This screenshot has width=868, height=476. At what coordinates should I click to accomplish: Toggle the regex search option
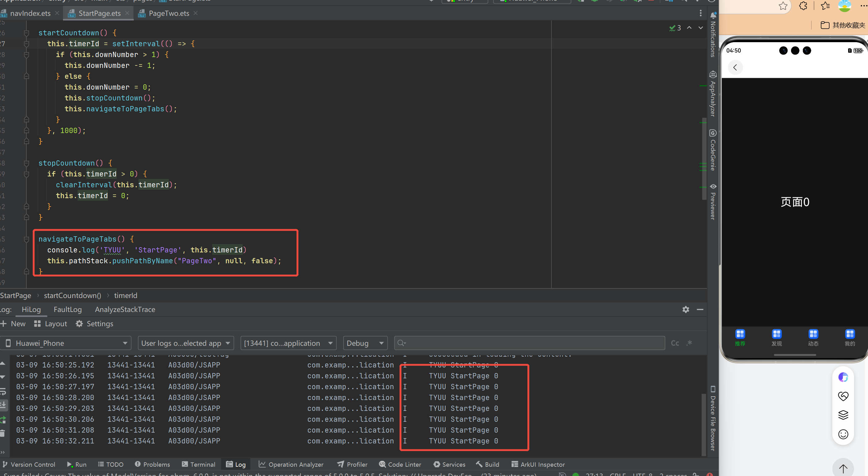[690, 343]
